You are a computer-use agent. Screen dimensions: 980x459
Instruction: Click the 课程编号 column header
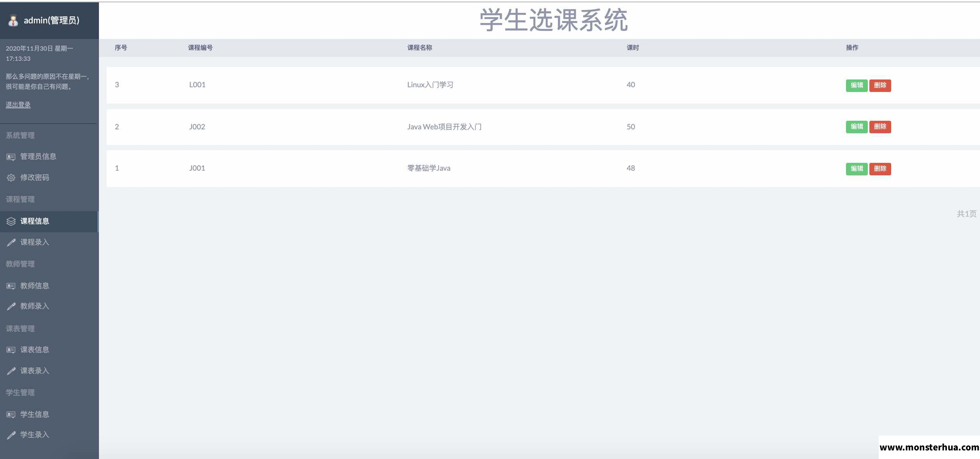pyautogui.click(x=200, y=48)
